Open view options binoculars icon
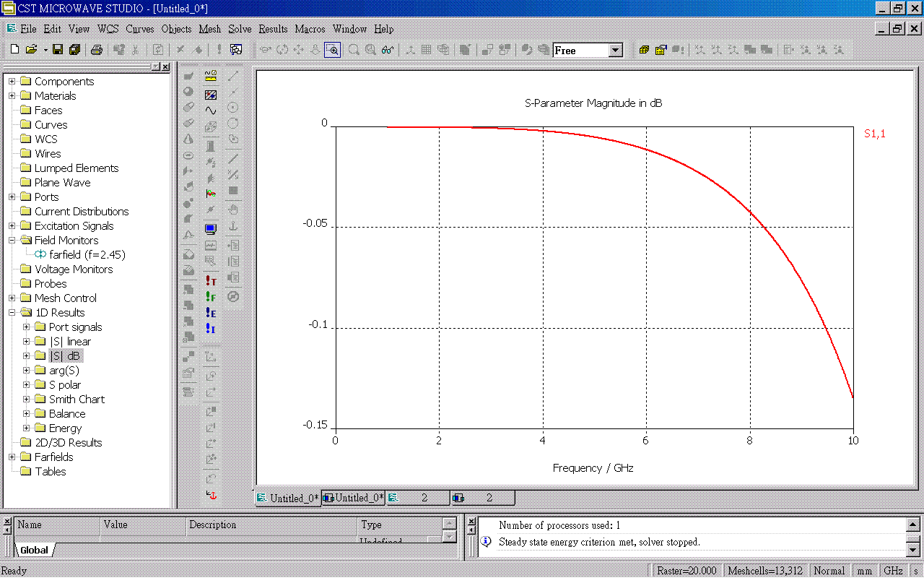The image size is (924, 578). [x=388, y=50]
